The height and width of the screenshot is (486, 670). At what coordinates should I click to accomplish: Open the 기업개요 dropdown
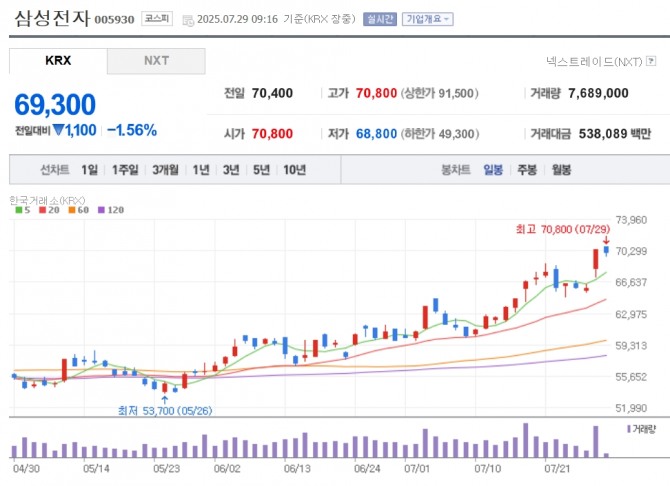tap(428, 19)
